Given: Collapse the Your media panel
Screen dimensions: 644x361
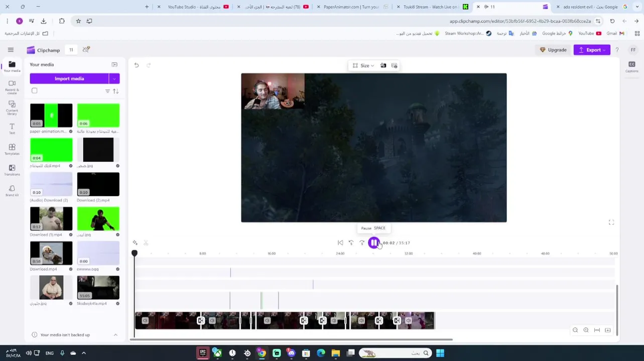Looking at the screenshot, I should [x=114, y=64].
